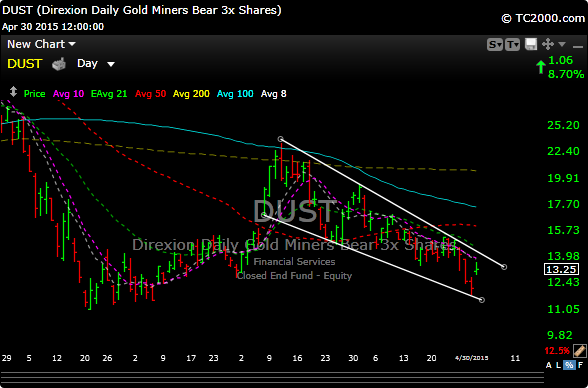Open the New Chart dropdown menu
The width and height of the screenshot is (588, 388).
[x=41, y=44]
